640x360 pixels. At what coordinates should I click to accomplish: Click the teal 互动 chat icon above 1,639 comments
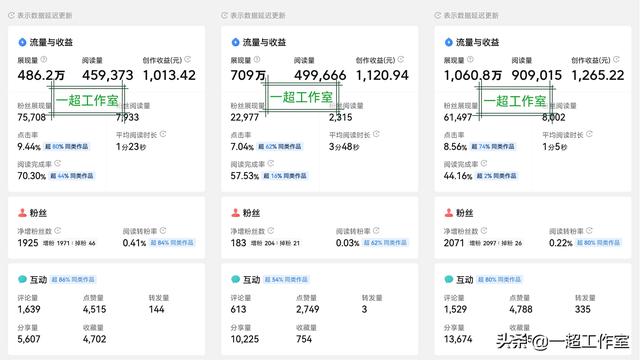pyautogui.click(x=22, y=279)
